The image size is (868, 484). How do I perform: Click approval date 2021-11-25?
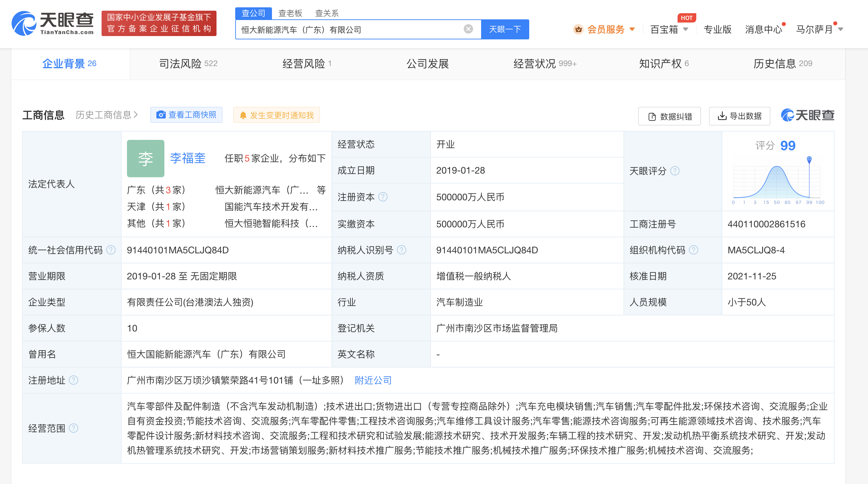pyautogui.click(x=751, y=276)
